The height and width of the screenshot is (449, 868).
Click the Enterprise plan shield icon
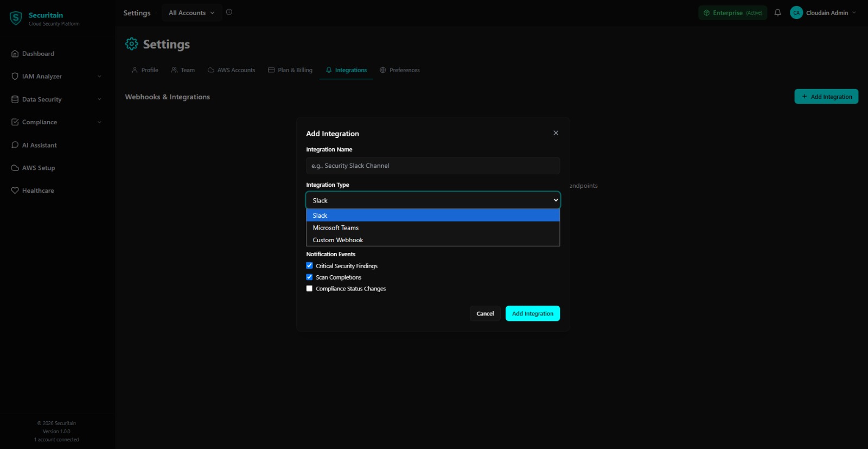[x=706, y=13]
